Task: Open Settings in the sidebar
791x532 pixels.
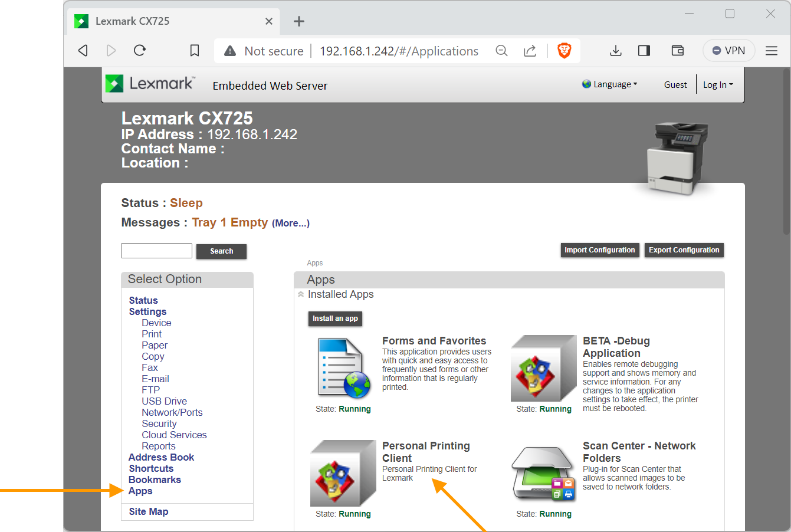Action: [x=147, y=312]
